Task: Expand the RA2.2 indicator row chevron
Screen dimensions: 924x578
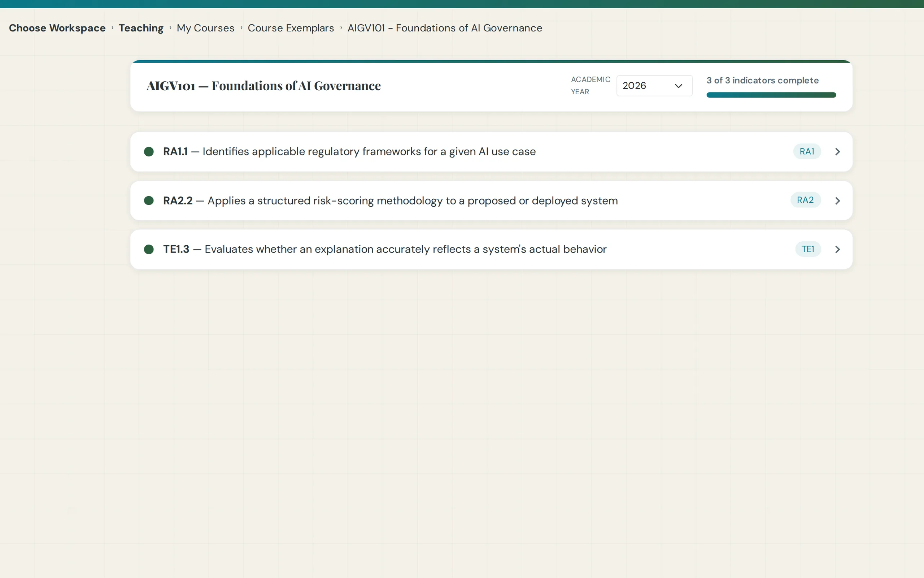Action: 837,201
